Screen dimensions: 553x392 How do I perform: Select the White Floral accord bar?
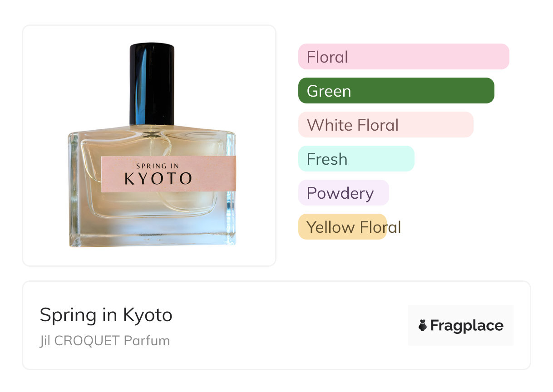click(385, 125)
